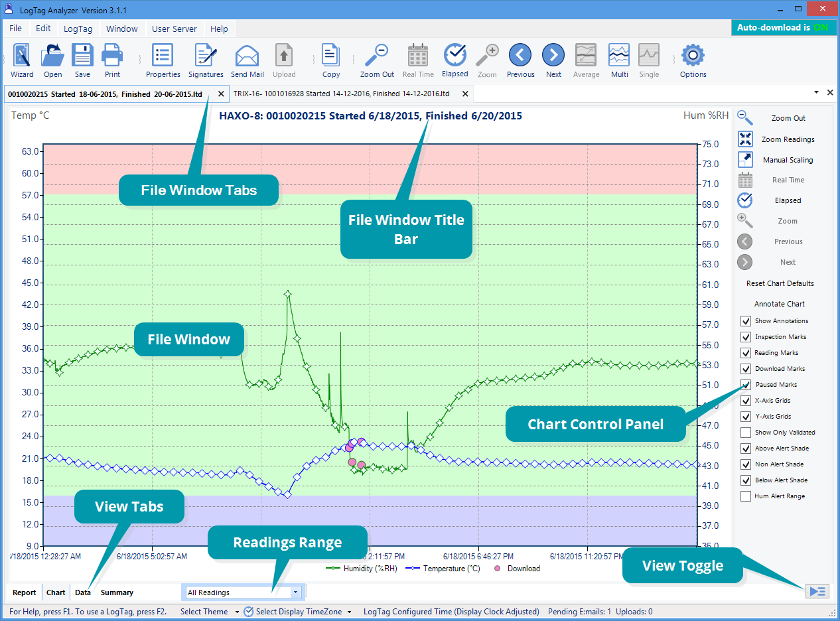
Task: Toggle Reading Marks checkbox
Action: point(746,353)
